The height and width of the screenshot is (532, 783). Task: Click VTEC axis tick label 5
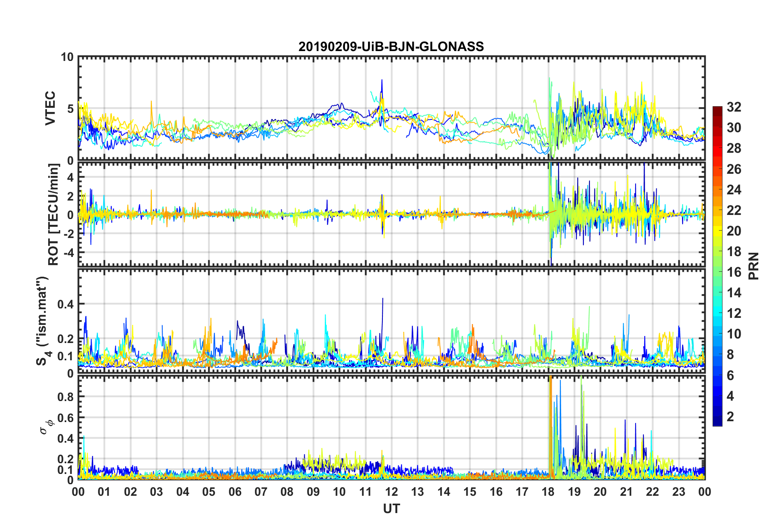(70, 109)
